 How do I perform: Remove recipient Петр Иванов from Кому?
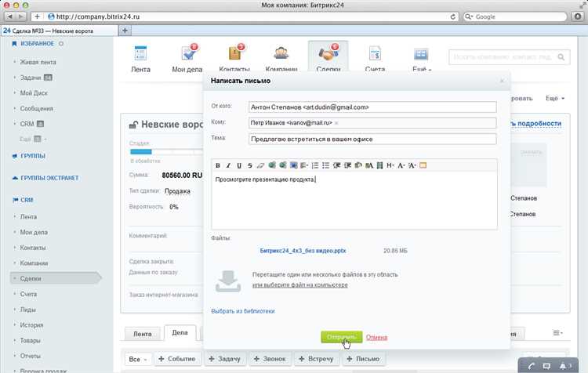[x=336, y=123]
